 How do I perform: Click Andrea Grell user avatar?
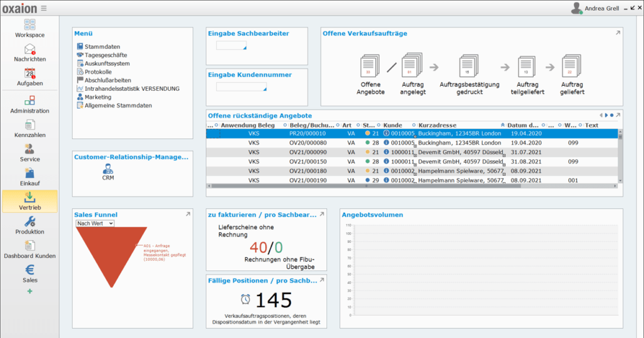(x=576, y=8)
